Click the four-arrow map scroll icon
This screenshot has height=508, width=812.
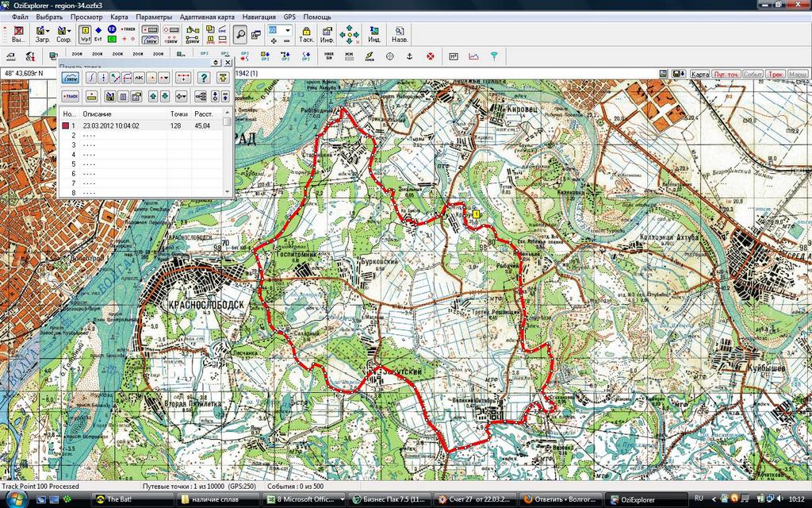point(349,35)
